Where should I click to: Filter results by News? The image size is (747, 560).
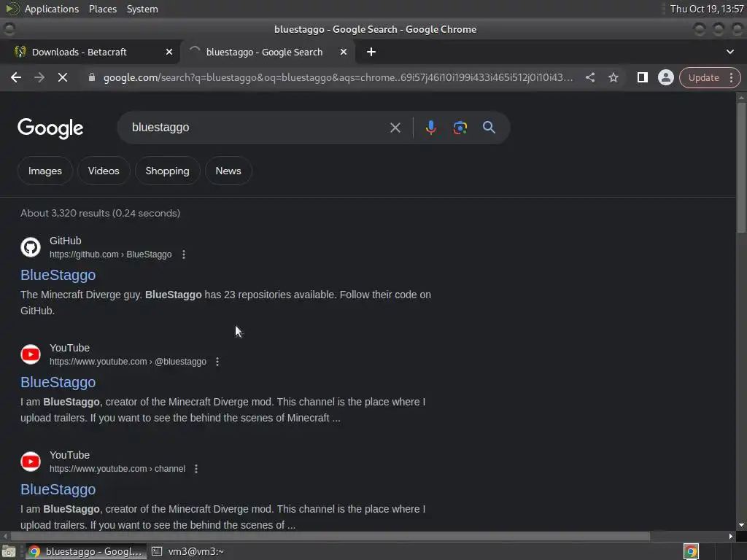pos(228,171)
